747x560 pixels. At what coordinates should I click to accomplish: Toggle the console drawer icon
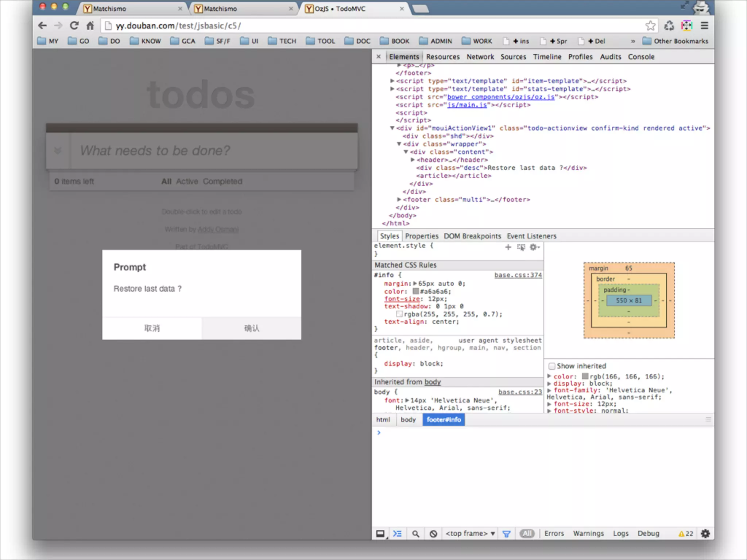(x=397, y=534)
